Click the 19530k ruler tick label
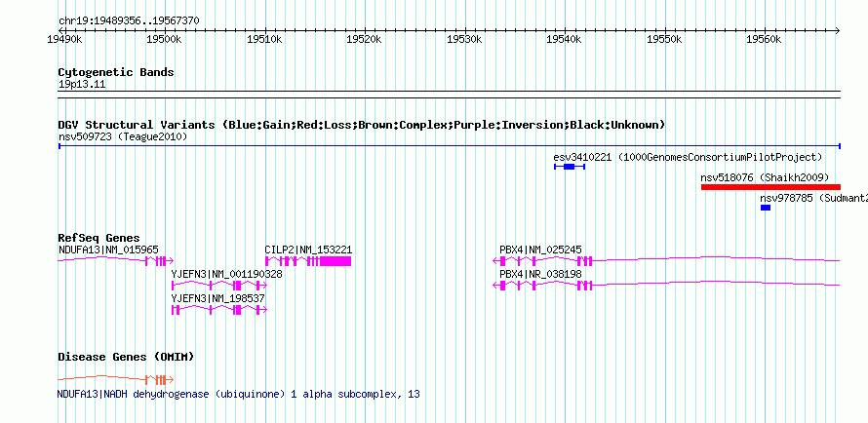The height and width of the screenshot is (423, 868). (464, 40)
